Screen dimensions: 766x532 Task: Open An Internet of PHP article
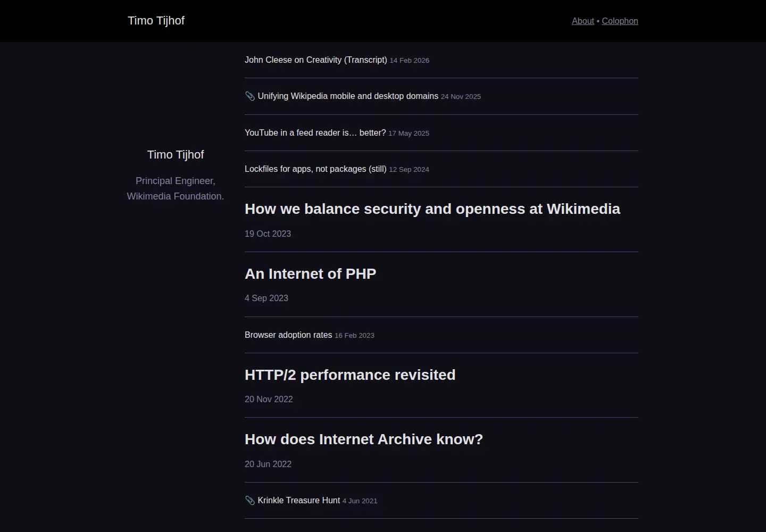(x=310, y=273)
